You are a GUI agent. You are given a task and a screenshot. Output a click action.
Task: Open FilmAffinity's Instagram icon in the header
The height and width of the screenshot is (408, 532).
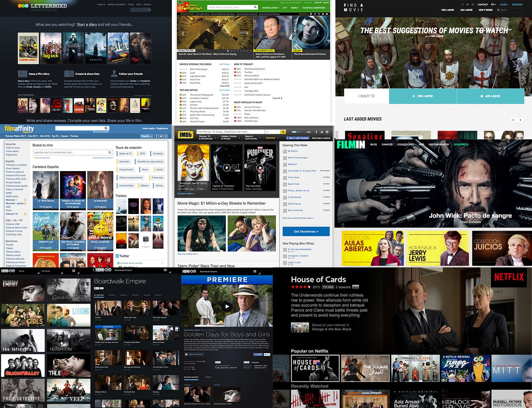(166, 136)
